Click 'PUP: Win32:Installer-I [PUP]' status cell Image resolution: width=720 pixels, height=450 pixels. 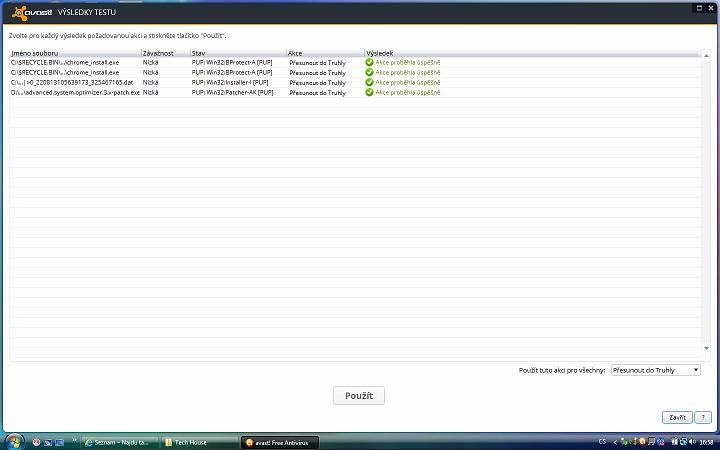pos(230,83)
